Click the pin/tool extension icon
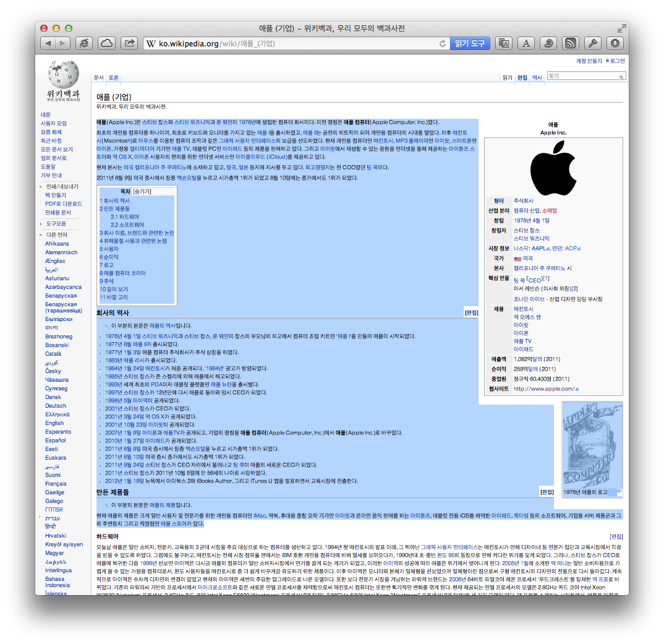 593,43
